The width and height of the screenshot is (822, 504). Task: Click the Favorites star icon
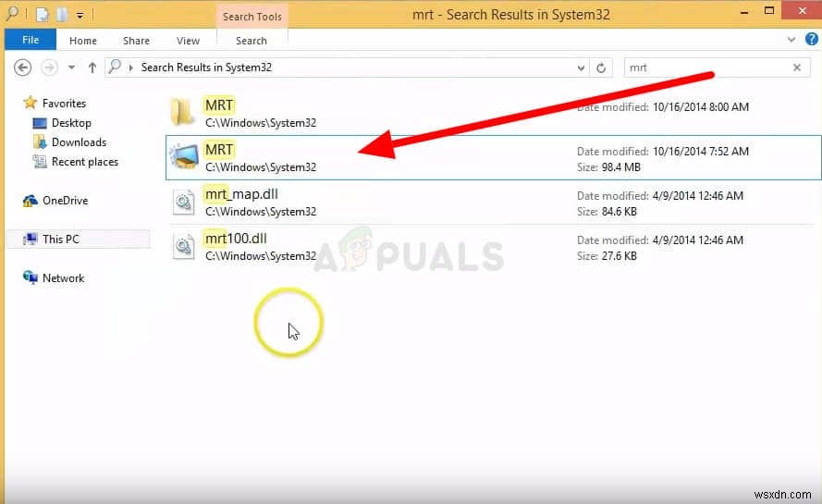[30, 103]
